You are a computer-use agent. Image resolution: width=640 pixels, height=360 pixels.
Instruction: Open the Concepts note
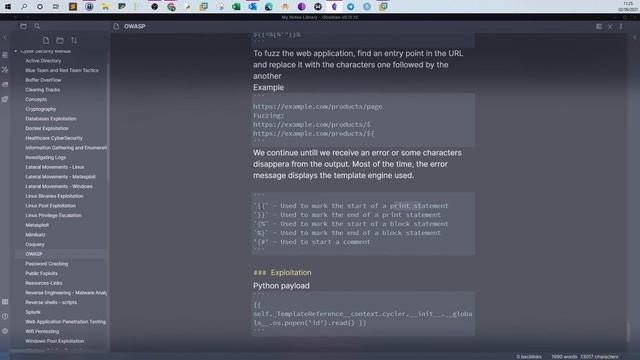(36, 100)
